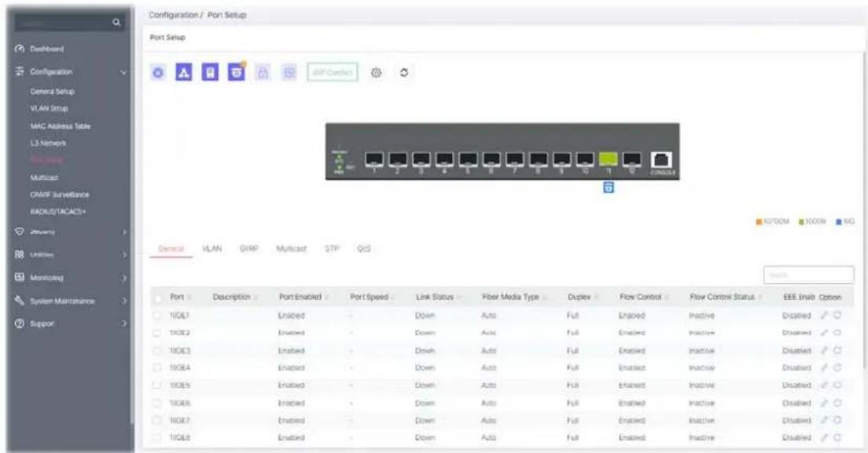The width and height of the screenshot is (868, 453).
Task: Open General Setup in the sidebar
Action: coord(52,91)
